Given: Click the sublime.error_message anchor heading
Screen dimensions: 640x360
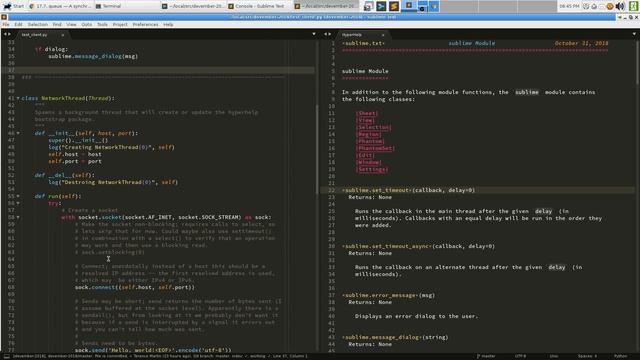Looking at the screenshot, I should (x=380, y=295).
